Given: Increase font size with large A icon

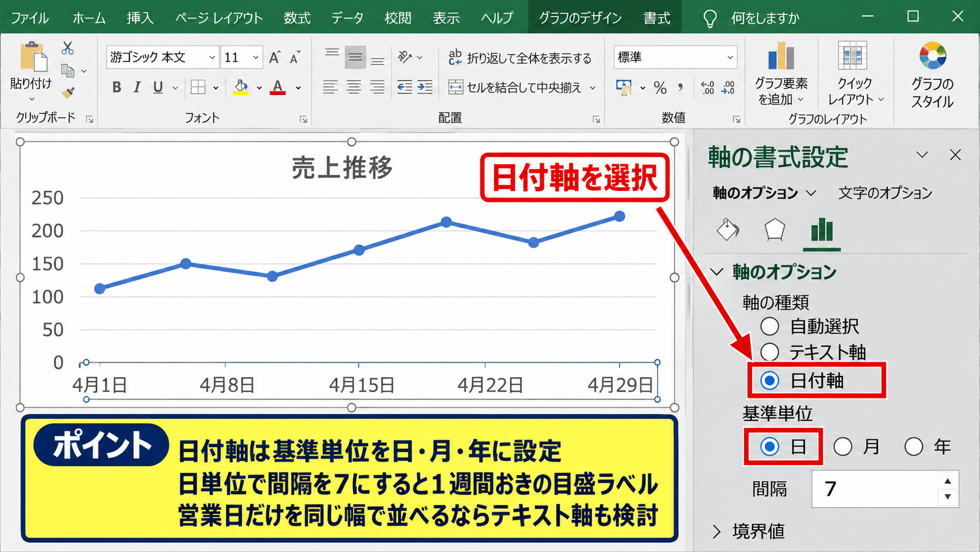Looking at the screenshot, I should (274, 57).
